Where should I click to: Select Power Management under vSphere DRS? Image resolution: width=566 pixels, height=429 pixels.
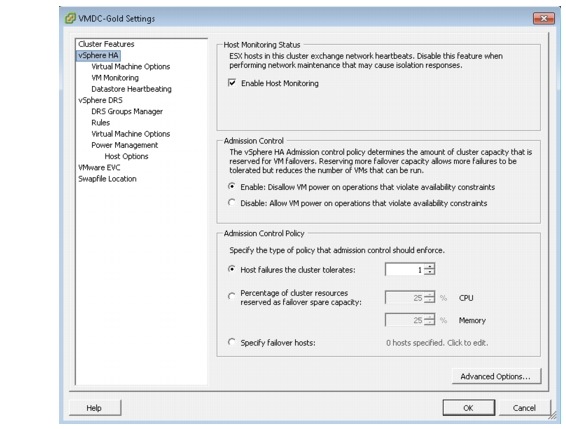[x=125, y=145]
